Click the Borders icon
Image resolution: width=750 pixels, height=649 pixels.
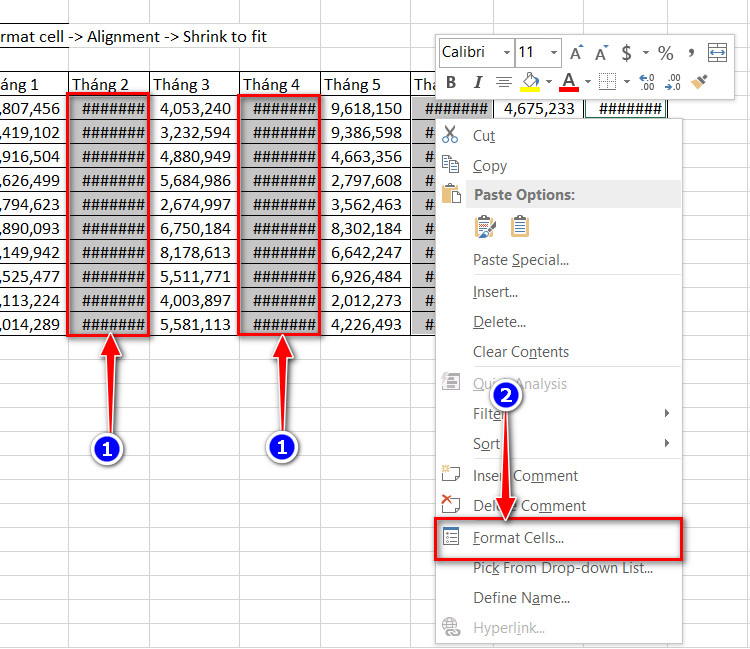click(607, 82)
